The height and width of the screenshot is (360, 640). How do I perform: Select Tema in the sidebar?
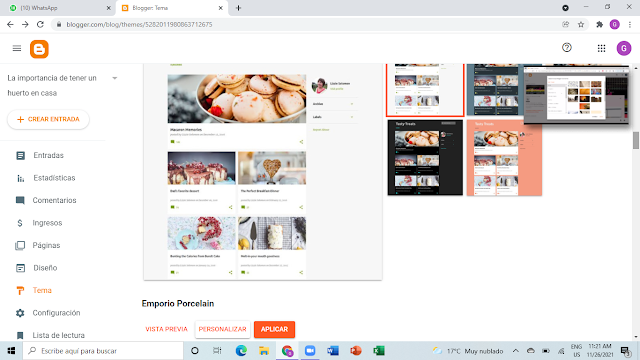[42, 290]
